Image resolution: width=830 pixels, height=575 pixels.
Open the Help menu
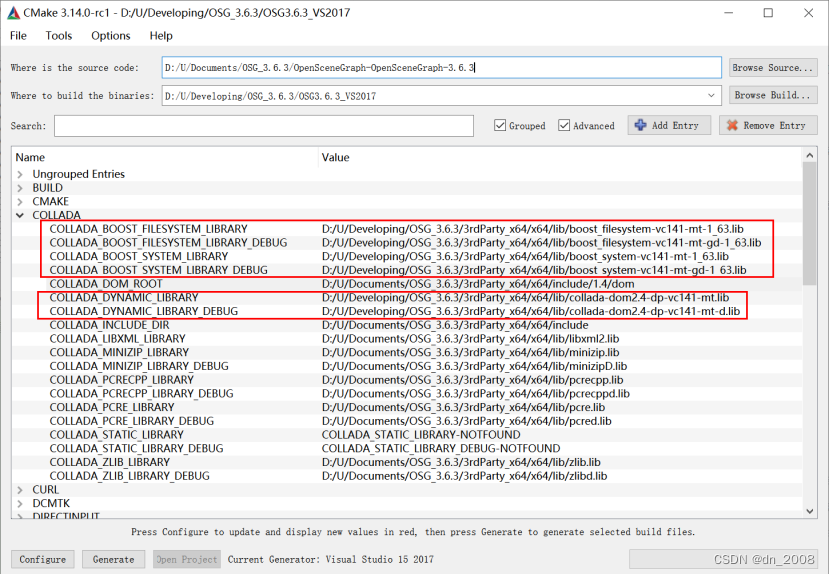[x=161, y=35]
